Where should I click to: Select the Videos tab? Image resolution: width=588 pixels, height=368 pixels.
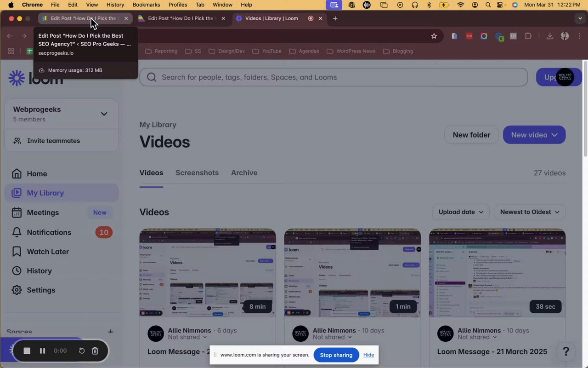[x=151, y=173]
